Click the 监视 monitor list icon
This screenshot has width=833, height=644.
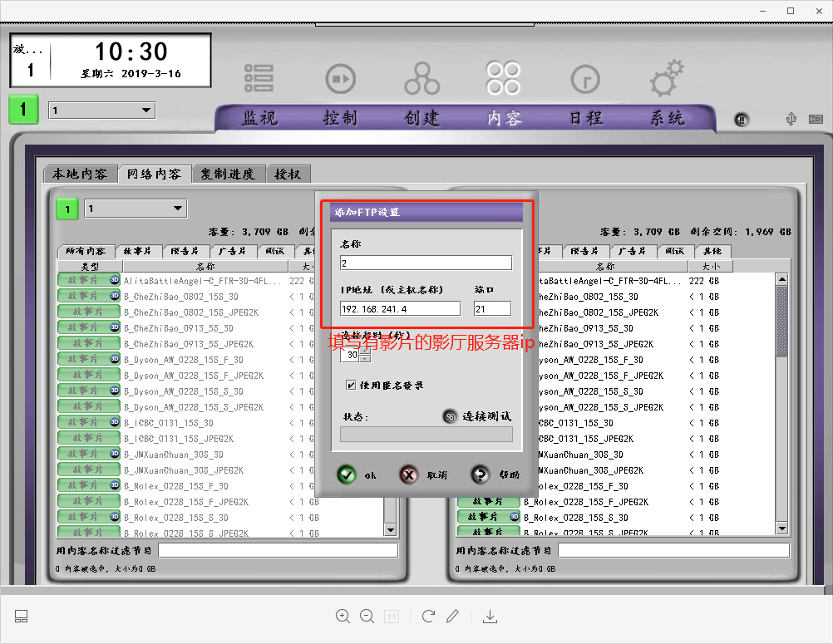click(x=259, y=78)
